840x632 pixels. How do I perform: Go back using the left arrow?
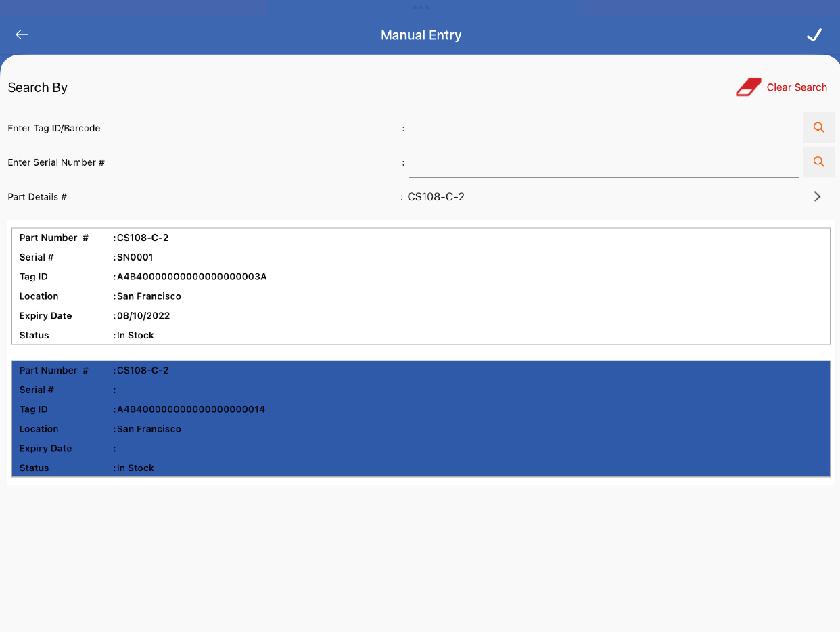(22, 35)
